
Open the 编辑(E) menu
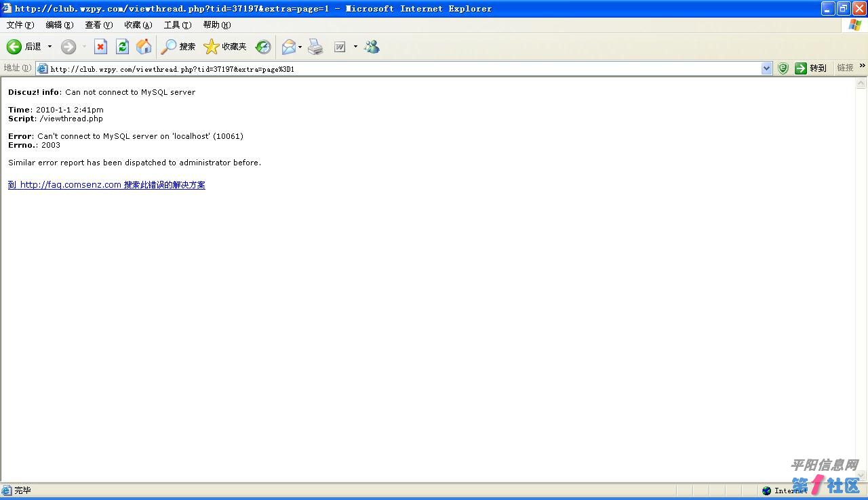[x=60, y=25]
